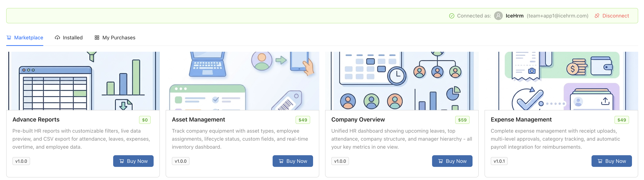Image resolution: width=644 pixels, height=180 pixels.
Task: Click the Marketplace cart icon
Action: (9, 38)
